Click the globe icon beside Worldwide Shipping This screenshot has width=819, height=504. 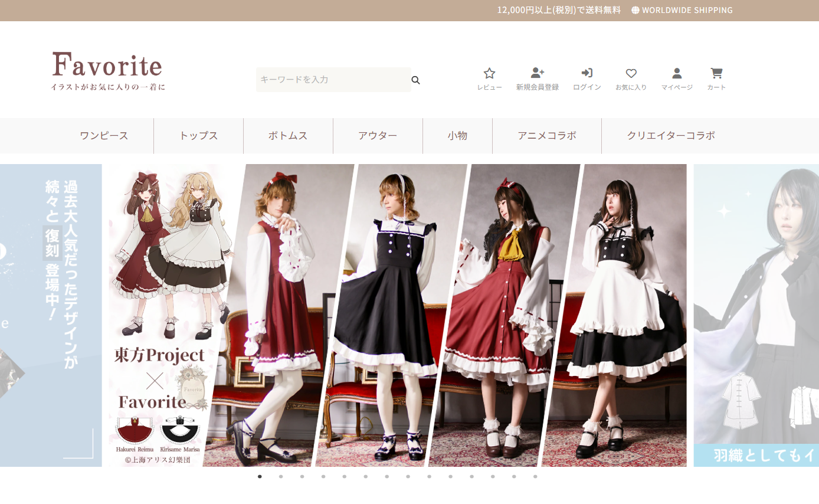coord(635,10)
